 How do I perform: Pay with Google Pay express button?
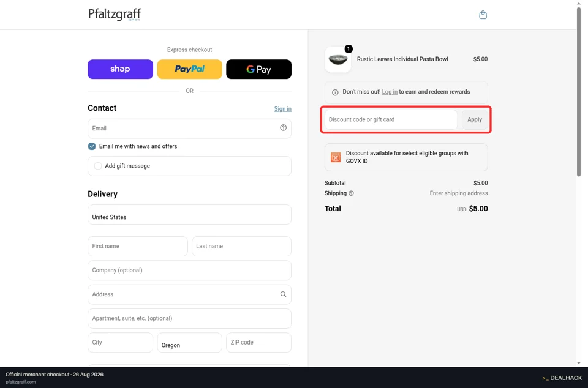coord(258,69)
